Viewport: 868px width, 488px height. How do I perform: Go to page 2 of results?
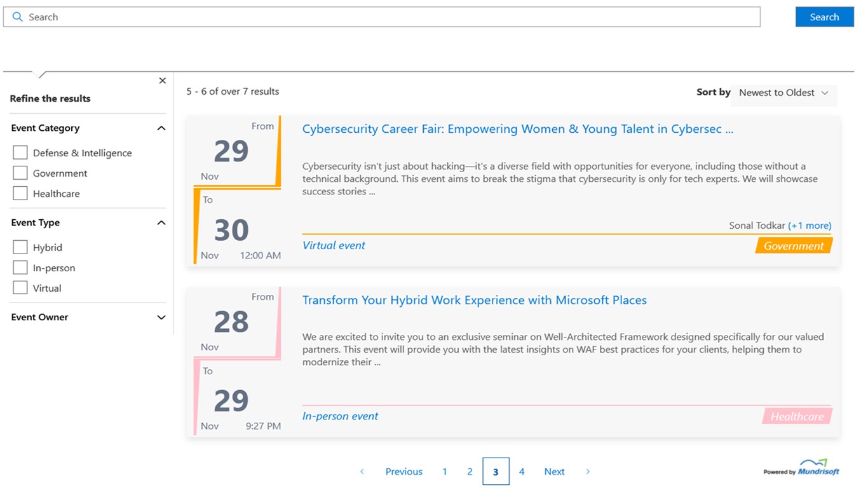tap(470, 471)
